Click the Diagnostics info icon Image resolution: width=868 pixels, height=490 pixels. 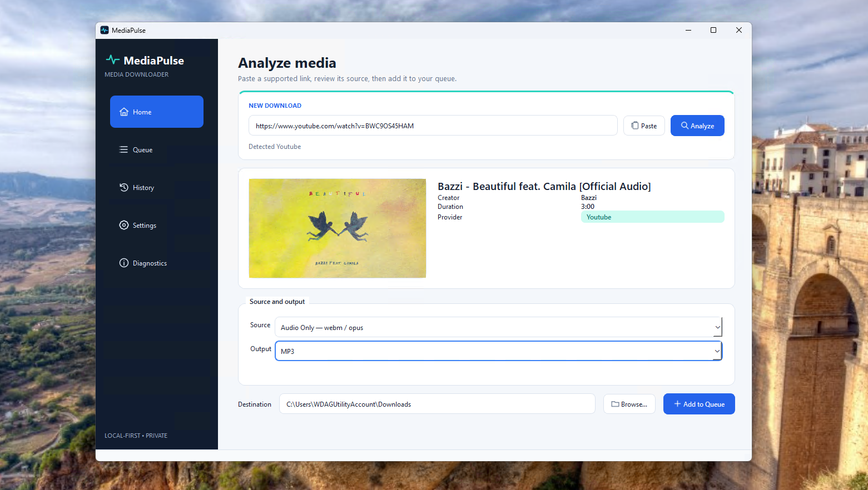coord(124,263)
